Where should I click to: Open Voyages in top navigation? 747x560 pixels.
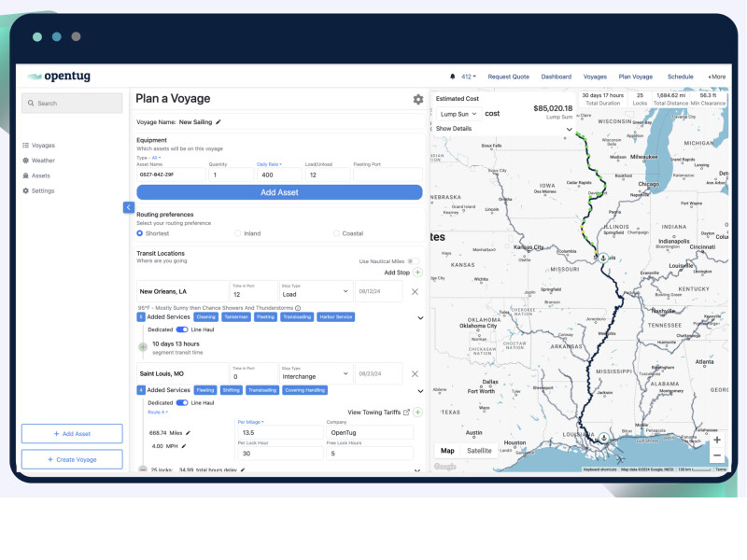click(595, 77)
